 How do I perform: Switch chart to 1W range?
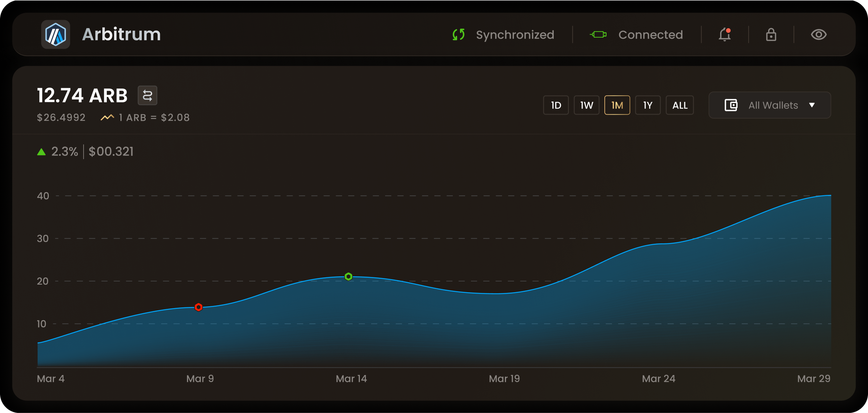tap(587, 105)
